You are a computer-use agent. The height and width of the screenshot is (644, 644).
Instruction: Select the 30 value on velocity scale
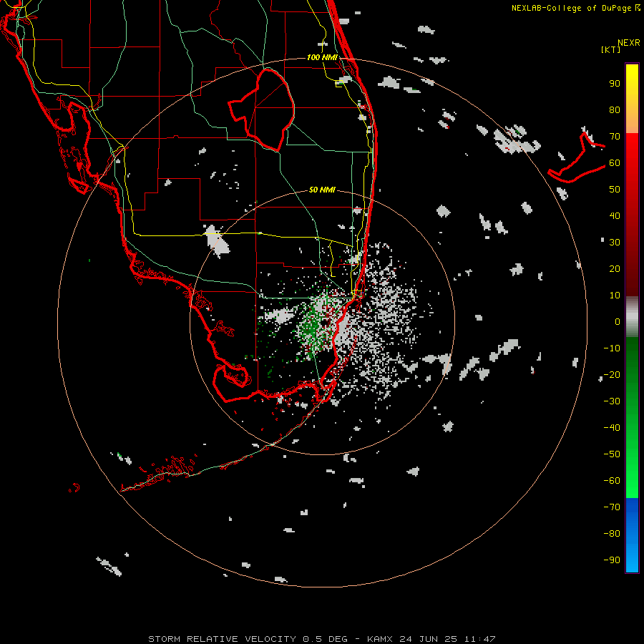pyautogui.click(x=615, y=243)
